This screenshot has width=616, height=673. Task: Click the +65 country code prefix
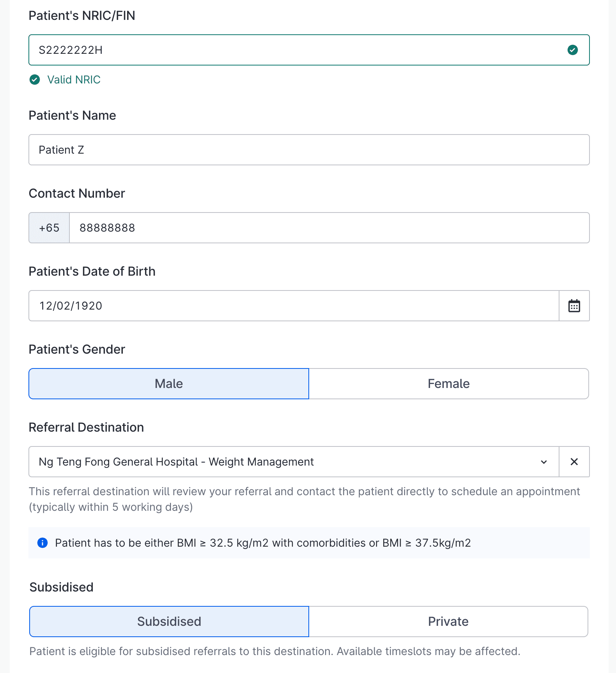(49, 228)
